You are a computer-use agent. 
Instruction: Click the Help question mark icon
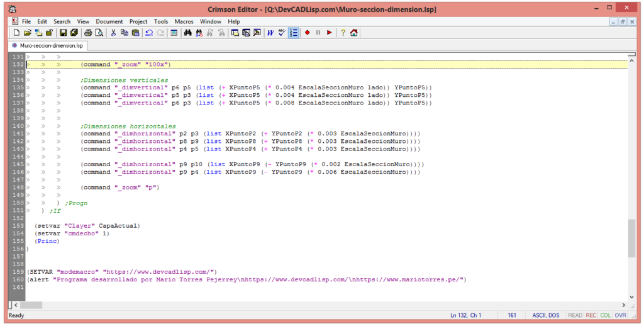click(x=343, y=33)
